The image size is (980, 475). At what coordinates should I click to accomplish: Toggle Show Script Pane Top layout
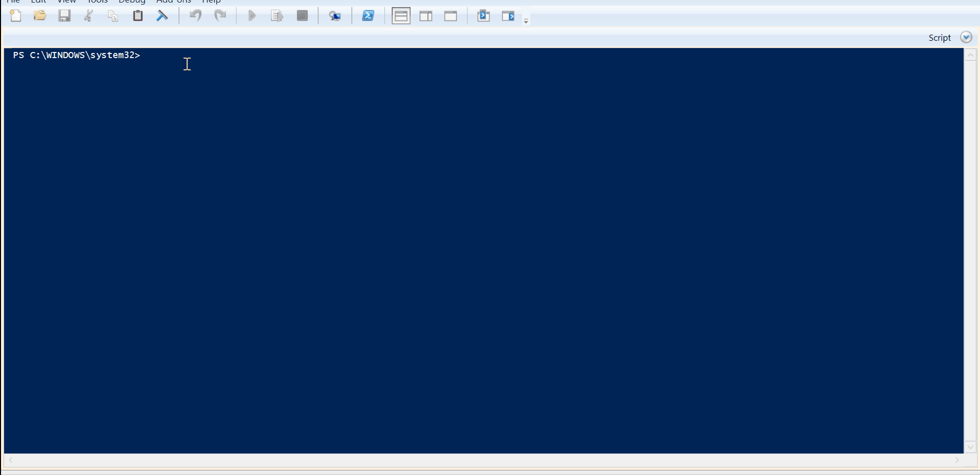(x=401, y=16)
